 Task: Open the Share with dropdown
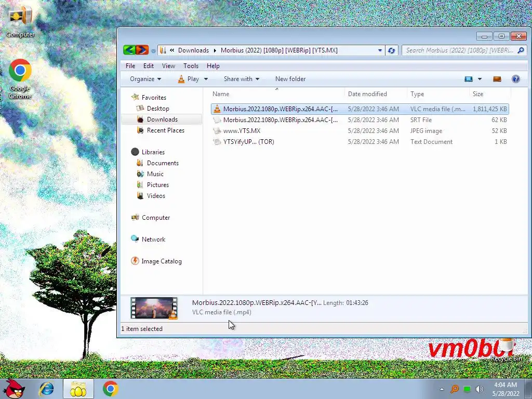[x=241, y=79]
